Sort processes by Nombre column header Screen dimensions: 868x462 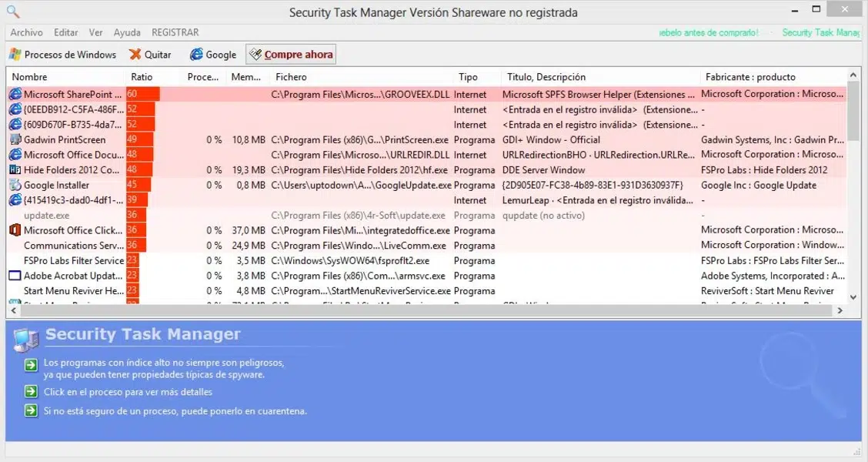click(x=29, y=77)
